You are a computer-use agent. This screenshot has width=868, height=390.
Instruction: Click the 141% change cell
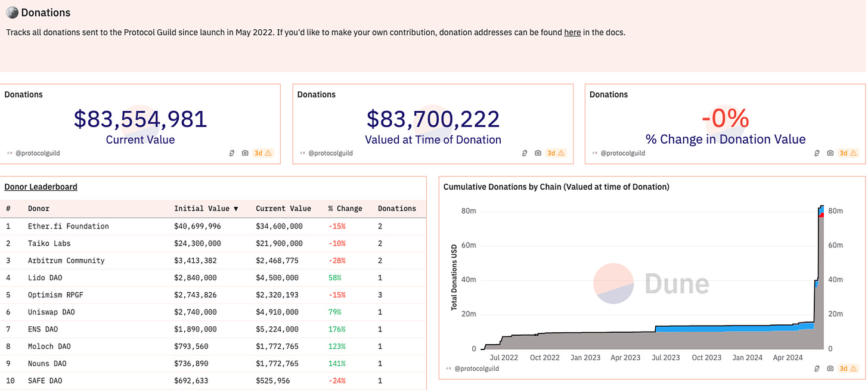click(x=337, y=364)
